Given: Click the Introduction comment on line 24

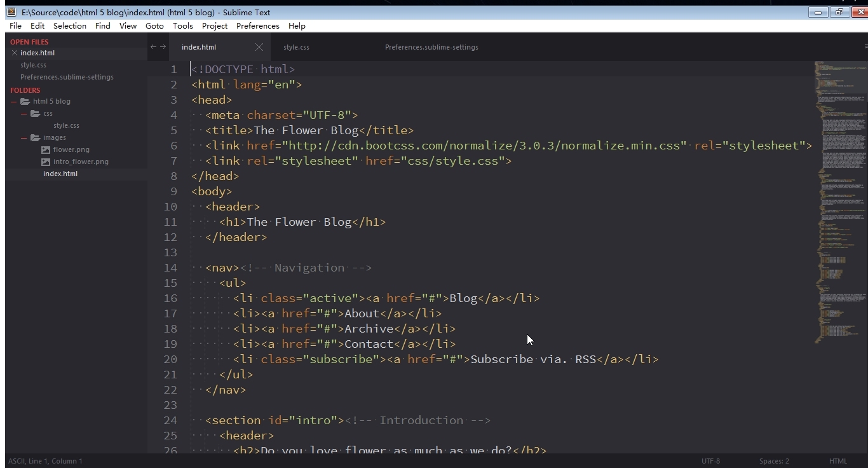Looking at the screenshot, I should tap(417, 420).
